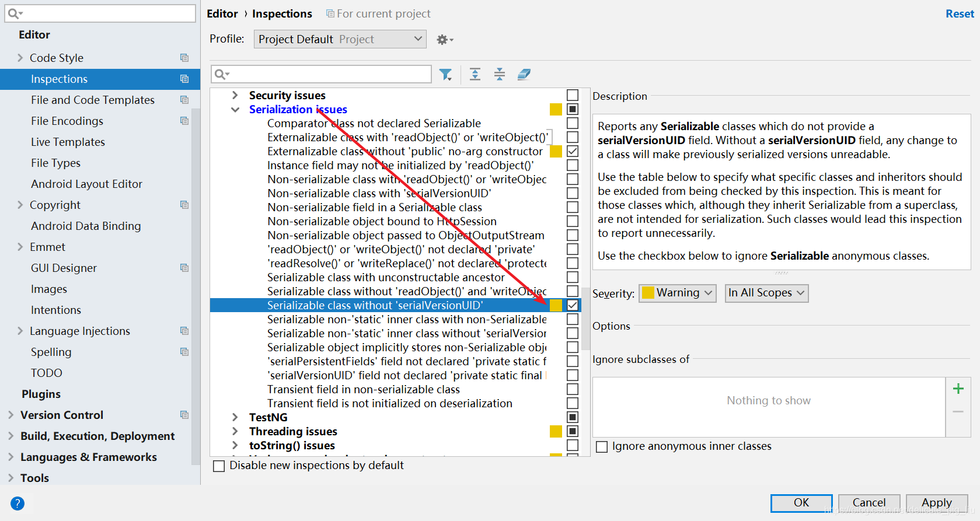Screen dimensions: 980x521
Task: Expand Code Style in settings tree
Action: coord(20,58)
